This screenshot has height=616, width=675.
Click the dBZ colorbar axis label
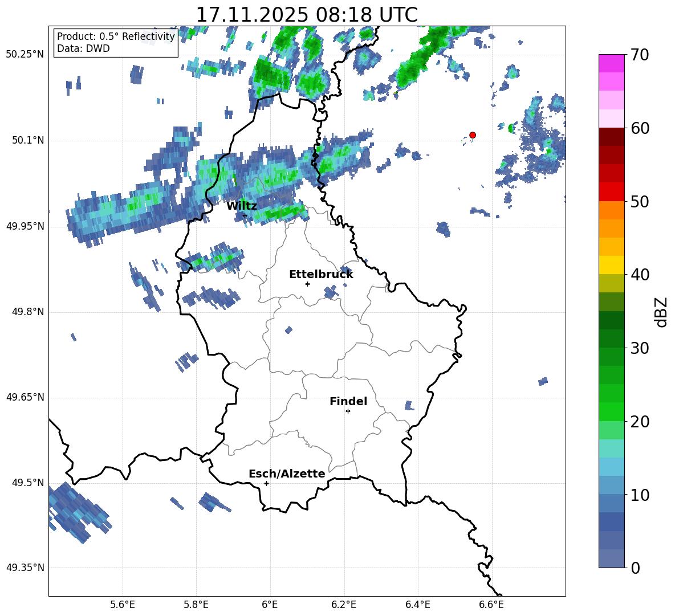coord(661,312)
